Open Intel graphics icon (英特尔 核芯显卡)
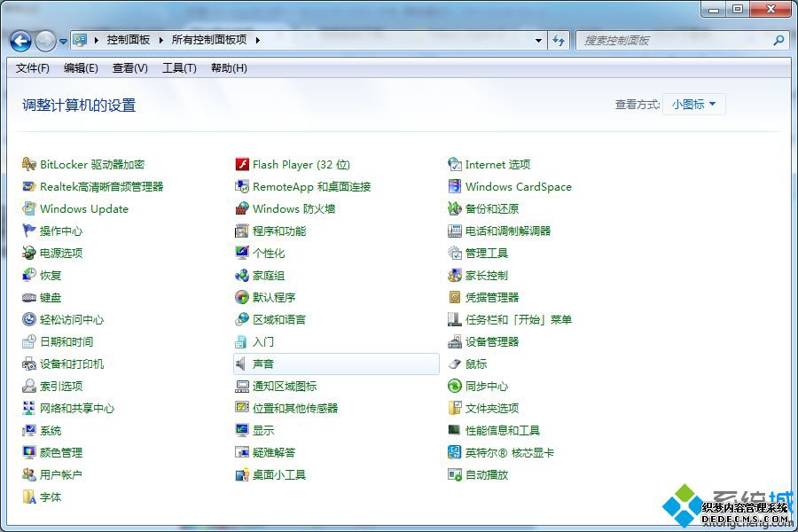The width and height of the screenshot is (798, 532). pyautogui.click(x=455, y=452)
